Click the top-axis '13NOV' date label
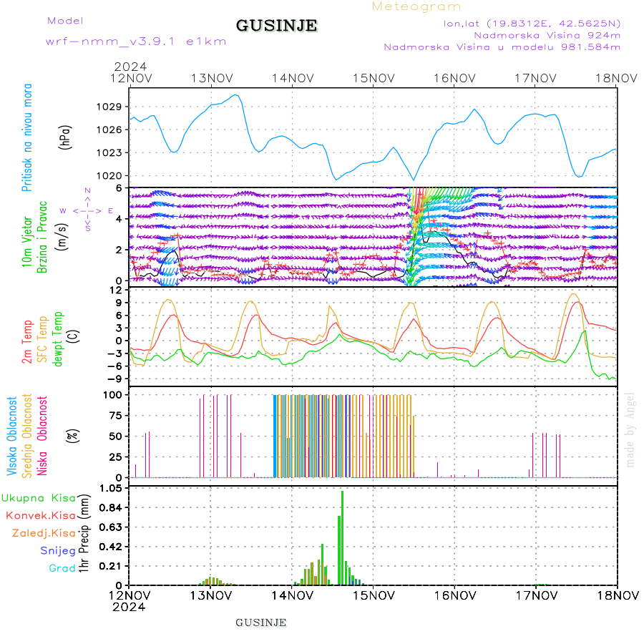 pyautogui.click(x=213, y=78)
